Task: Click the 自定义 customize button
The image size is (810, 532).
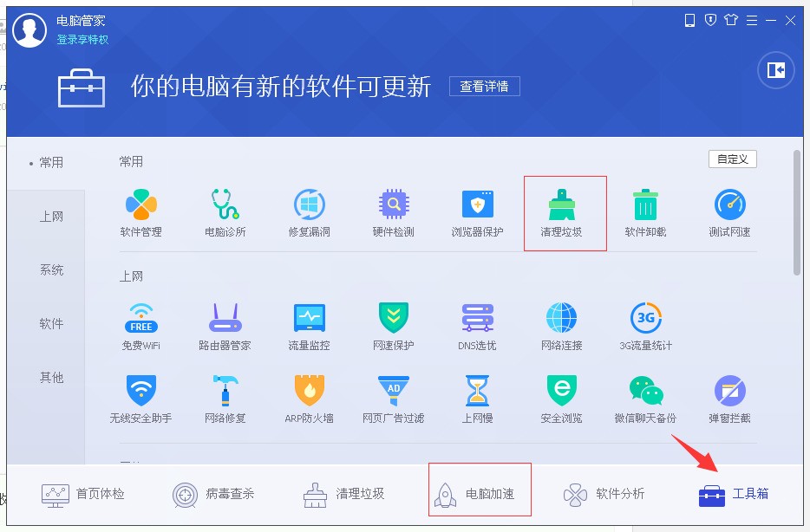Action: point(733,159)
